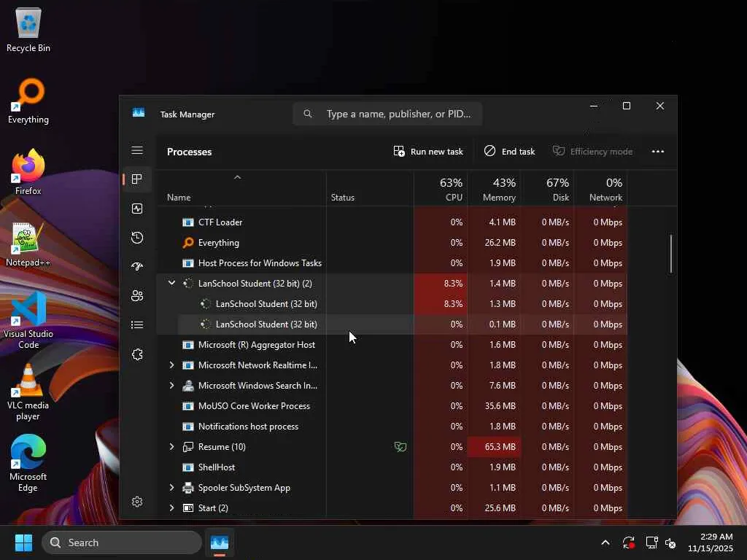Screen dimensions: 747x560
Task: Select the Firefox desktop shortcut
Action: point(28,172)
